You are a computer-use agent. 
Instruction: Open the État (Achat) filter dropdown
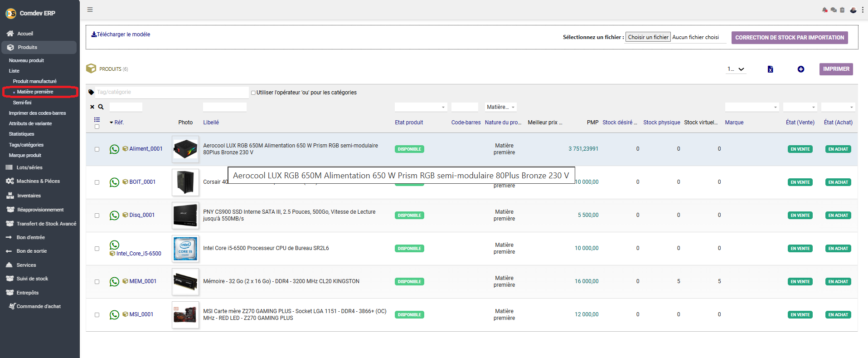838,107
